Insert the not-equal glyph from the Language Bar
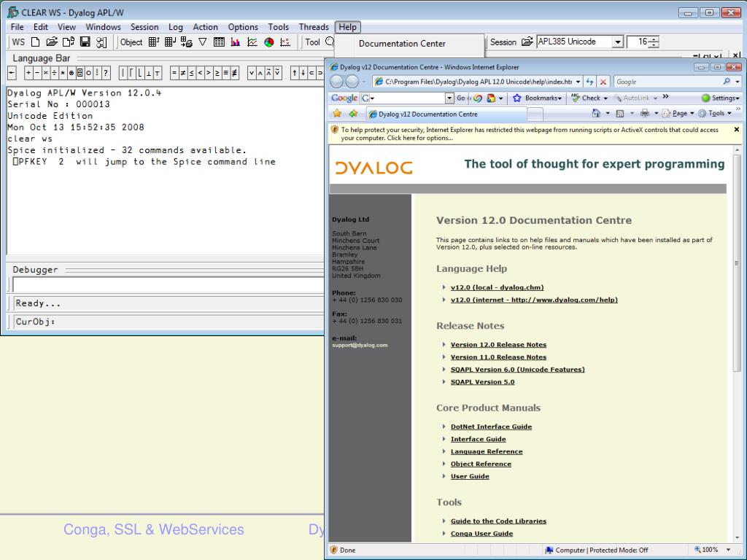The height and width of the screenshot is (560, 747). tap(182, 73)
